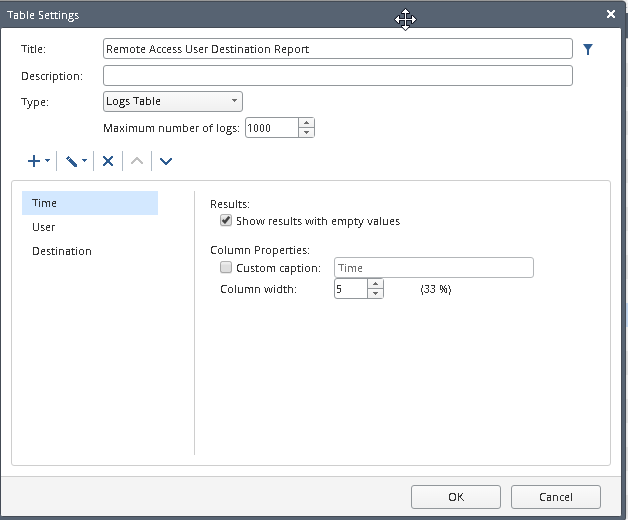
Task: Increase the column width value
Action: 375,284
